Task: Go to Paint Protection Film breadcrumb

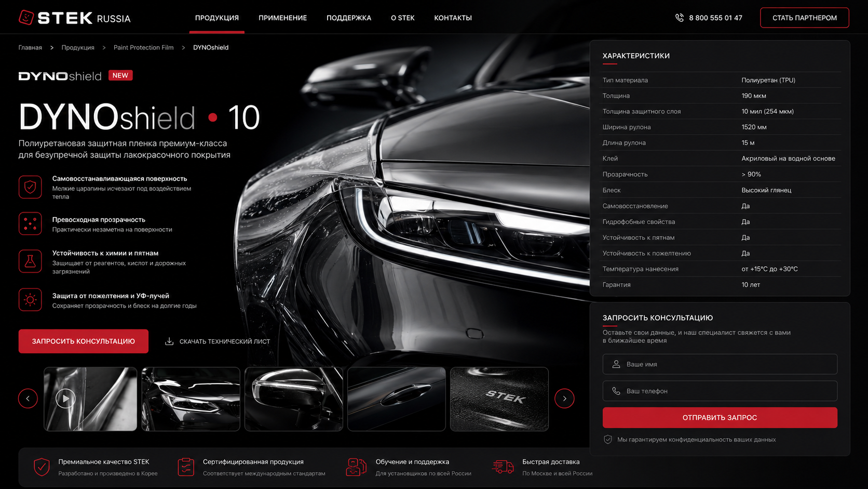Action: (x=144, y=47)
